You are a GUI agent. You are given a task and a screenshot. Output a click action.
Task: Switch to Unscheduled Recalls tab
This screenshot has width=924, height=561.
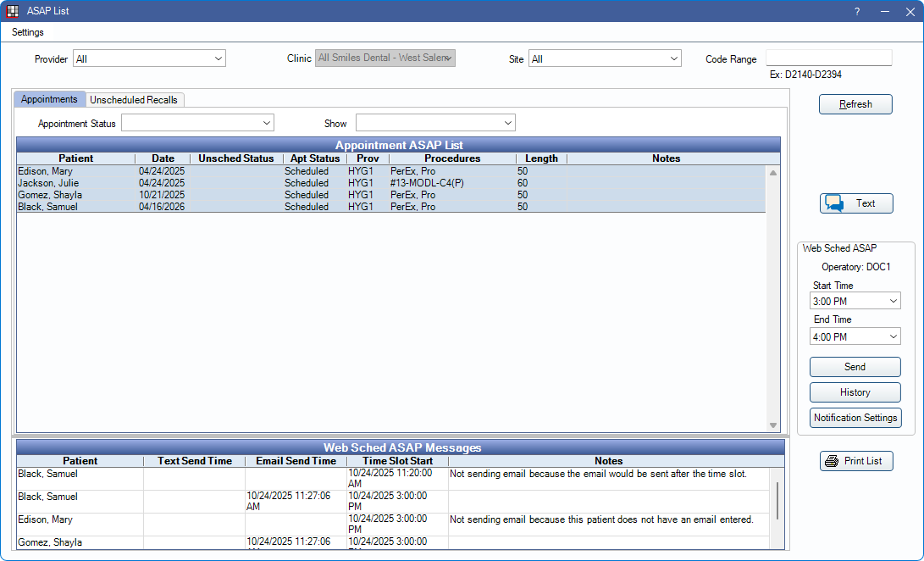point(134,99)
